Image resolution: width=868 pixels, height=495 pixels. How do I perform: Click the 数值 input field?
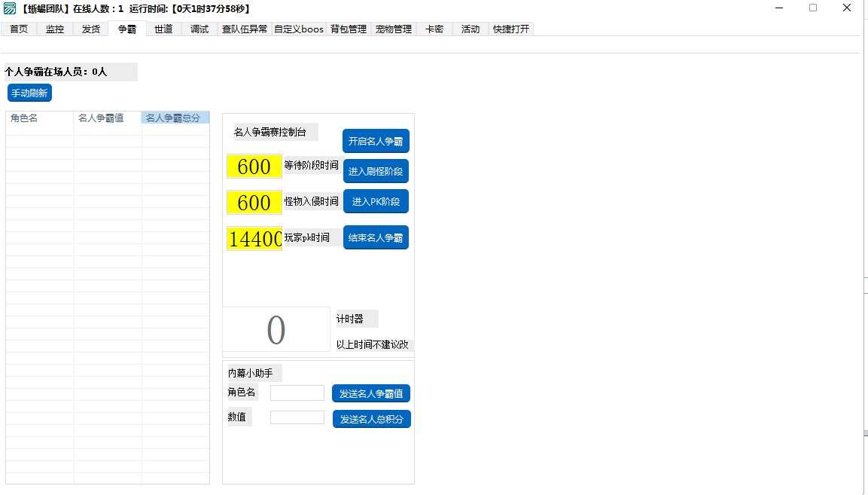(297, 417)
